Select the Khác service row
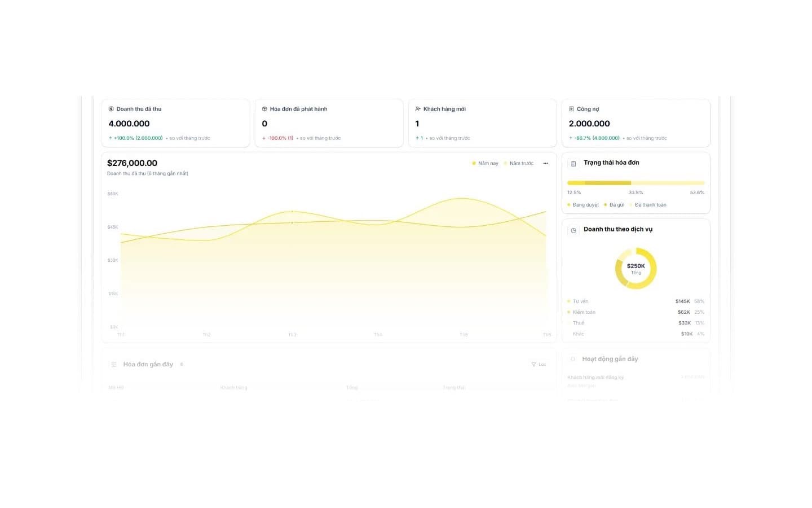 point(636,334)
